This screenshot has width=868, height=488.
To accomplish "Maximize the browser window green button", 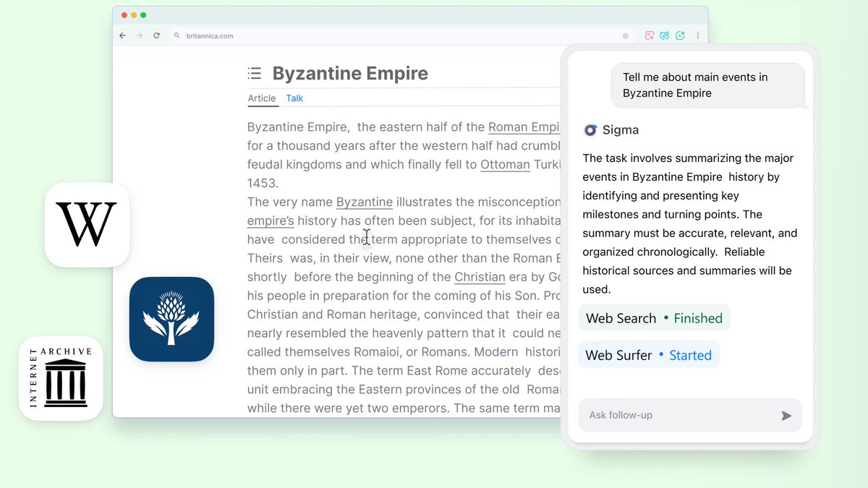I will tap(143, 14).
